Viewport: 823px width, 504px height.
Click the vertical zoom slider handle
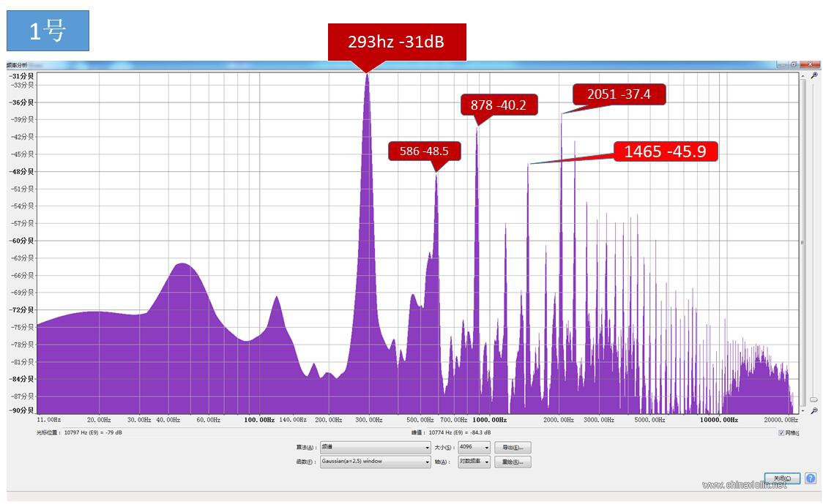tap(813, 399)
